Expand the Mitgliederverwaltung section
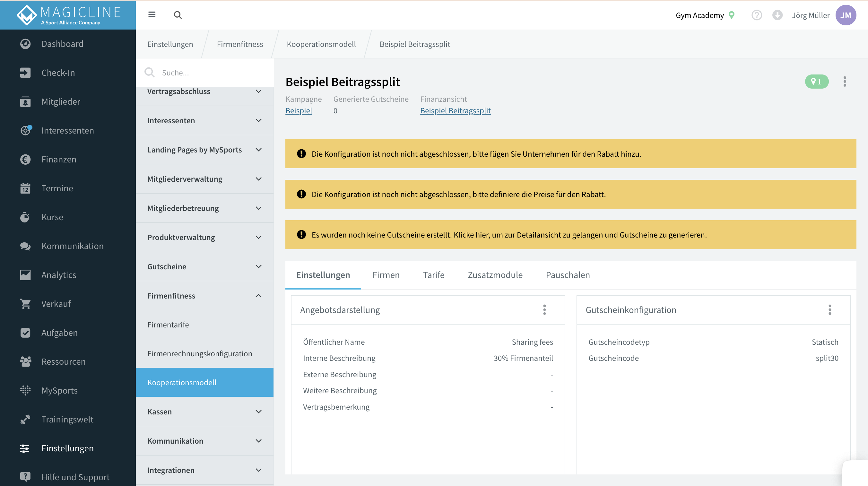The height and width of the screenshot is (486, 868). coord(204,179)
